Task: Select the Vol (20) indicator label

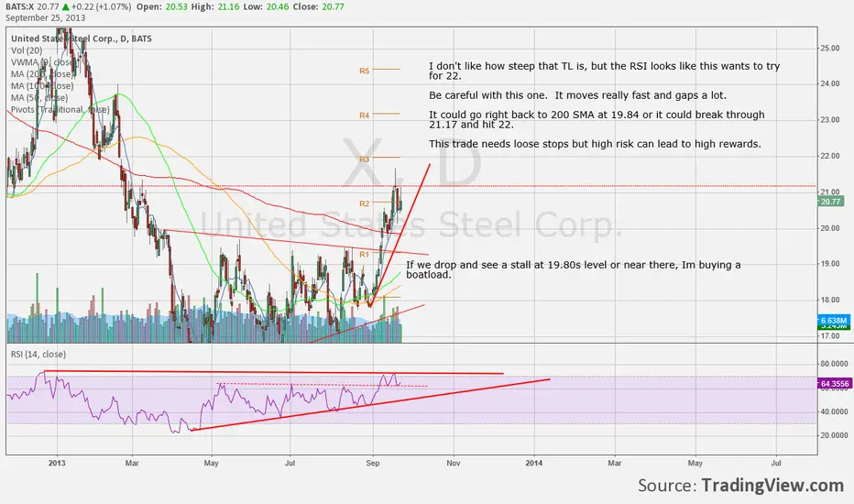Action: click(27, 50)
